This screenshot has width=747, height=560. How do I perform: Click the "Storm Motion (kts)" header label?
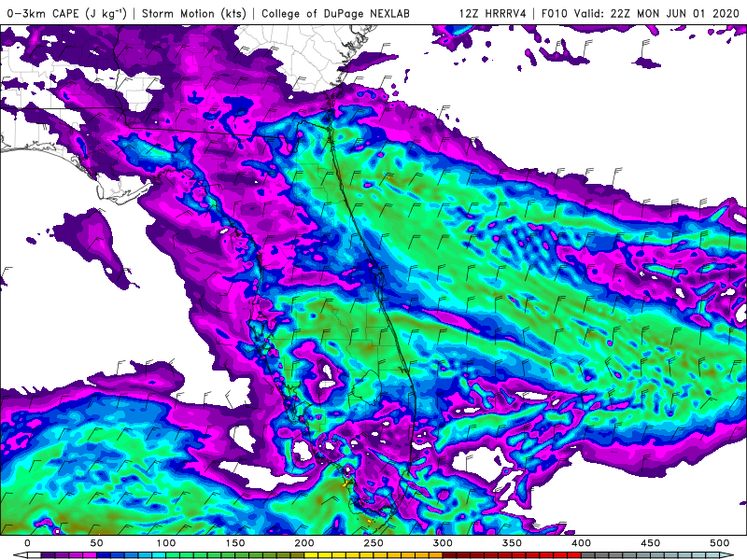pos(194,13)
